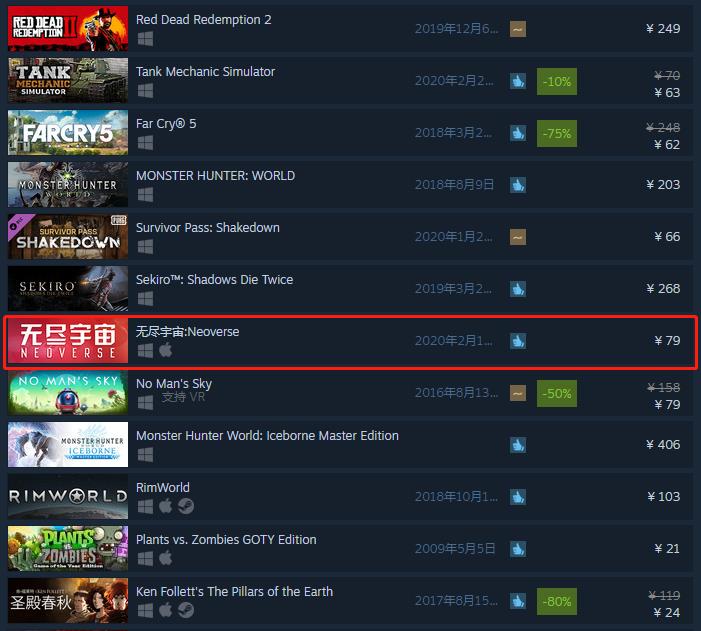
Task: Click the Apple platform icon under 无尽宇宙:Neoverse
Action: pyautogui.click(x=165, y=351)
